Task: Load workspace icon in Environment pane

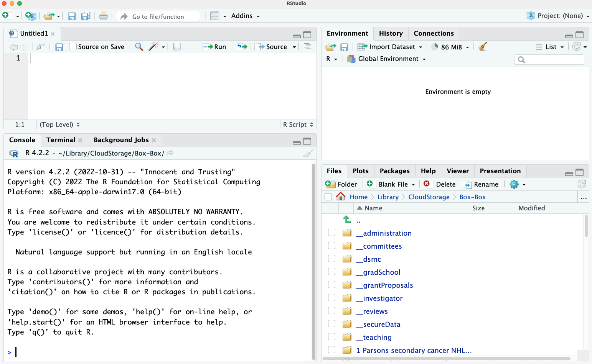Action: pyautogui.click(x=330, y=47)
